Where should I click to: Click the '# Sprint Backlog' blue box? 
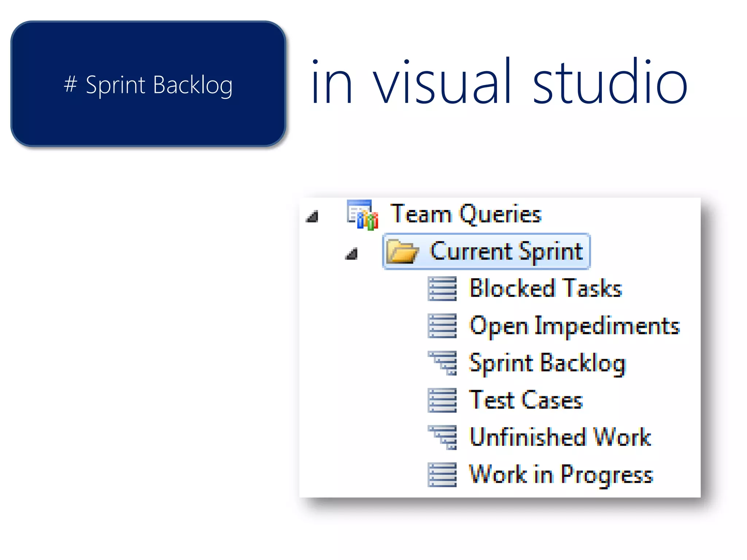[148, 84]
